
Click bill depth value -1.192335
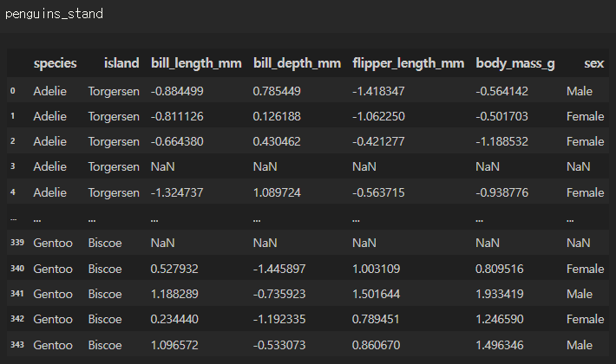[x=279, y=319]
